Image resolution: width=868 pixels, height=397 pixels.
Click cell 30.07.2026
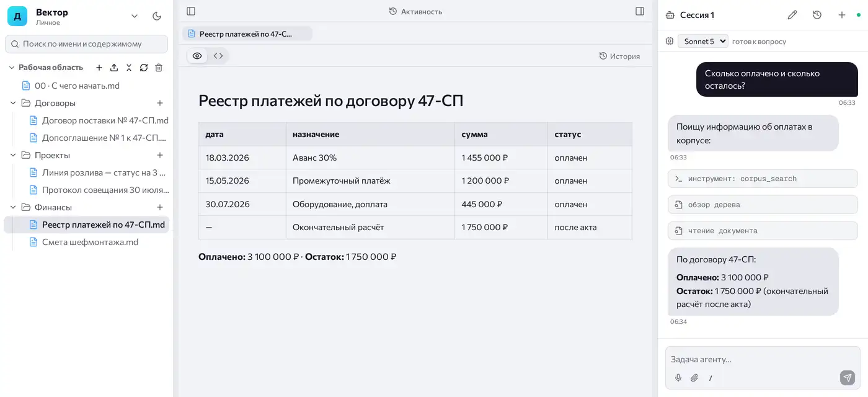(242, 204)
